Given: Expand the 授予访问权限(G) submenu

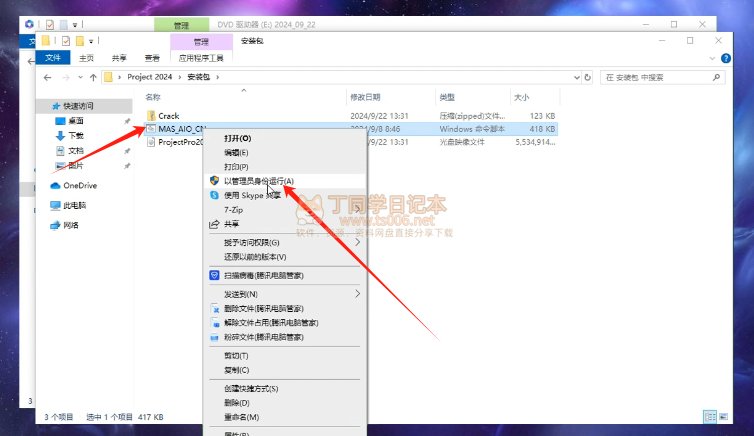Looking at the screenshot, I should pyautogui.click(x=285, y=242).
